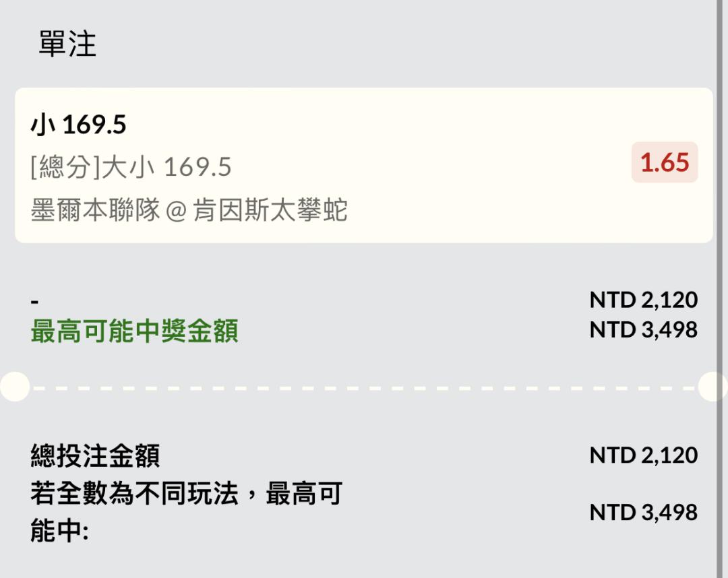Click the dashed ticket divider line

[x=364, y=388]
